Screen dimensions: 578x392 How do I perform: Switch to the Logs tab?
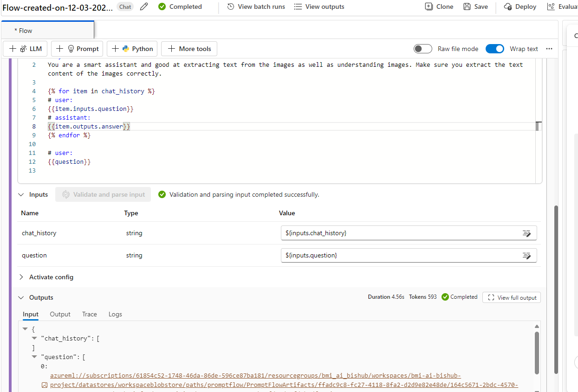pyautogui.click(x=115, y=314)
